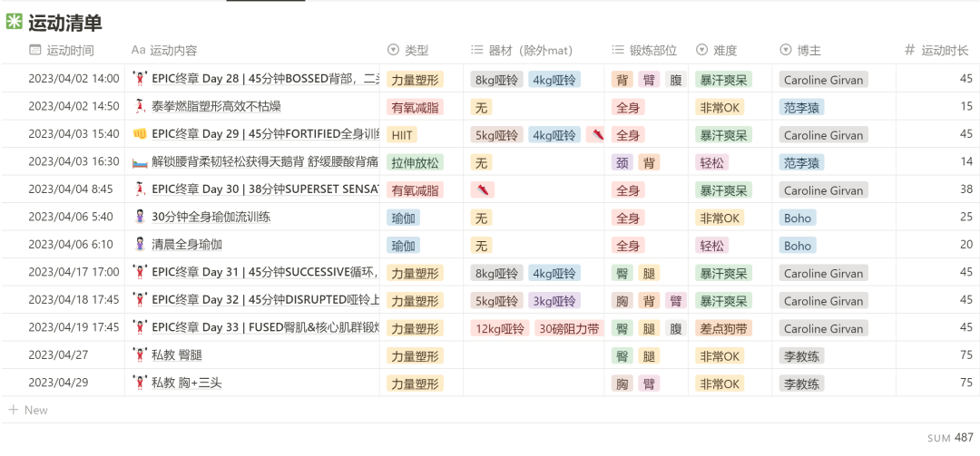Image resolution: width=980 pixels, height=456 pixels.
Task: Click the date 2023/04/18 17:45
Action: [73, 299]
